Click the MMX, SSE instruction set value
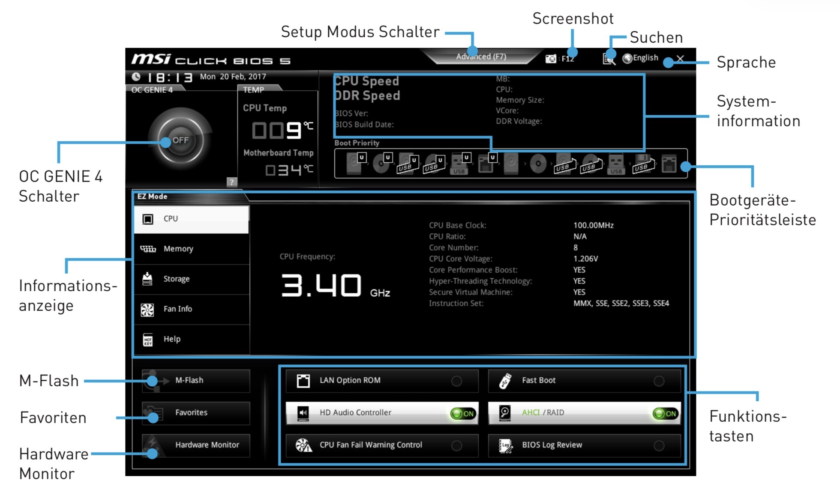Image resolution: width=840 pixels, height=504 pixels. pos(621,303)
